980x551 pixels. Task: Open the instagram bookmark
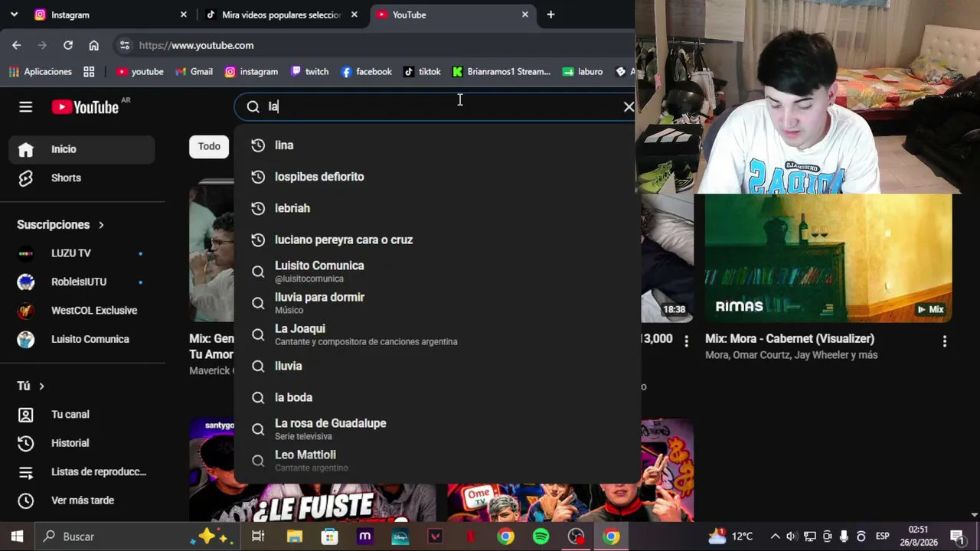pyautogui.click(x=251, y=71)
